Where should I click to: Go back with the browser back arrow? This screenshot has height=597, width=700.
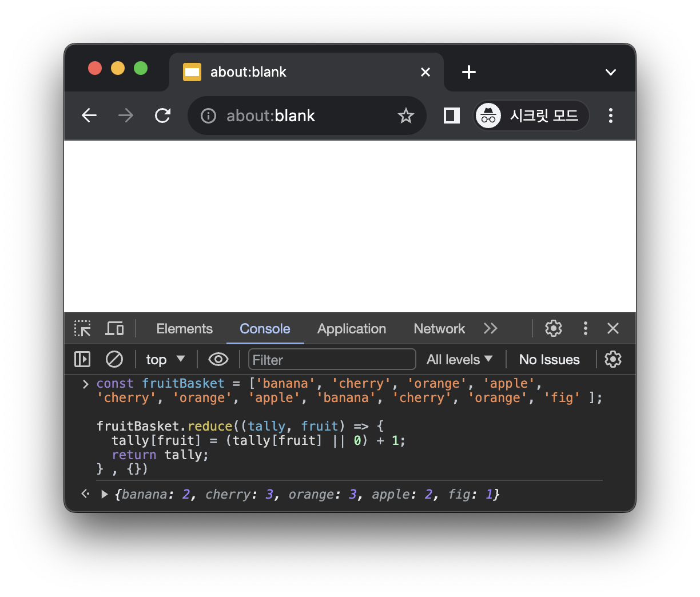[89, 116]
